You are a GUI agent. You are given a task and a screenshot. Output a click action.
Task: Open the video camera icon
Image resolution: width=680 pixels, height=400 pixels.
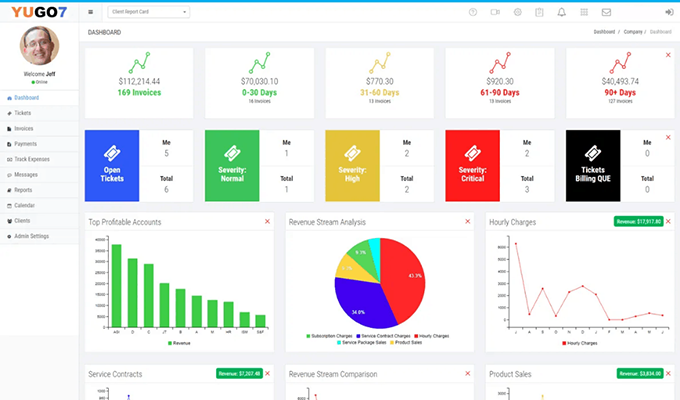[x=495, y=12]
